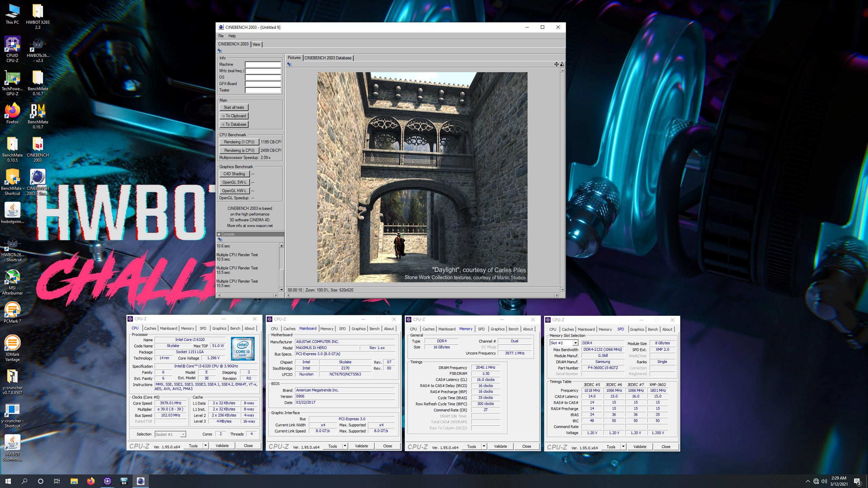
Task: Click the To Database button
Action: point(234,124)
